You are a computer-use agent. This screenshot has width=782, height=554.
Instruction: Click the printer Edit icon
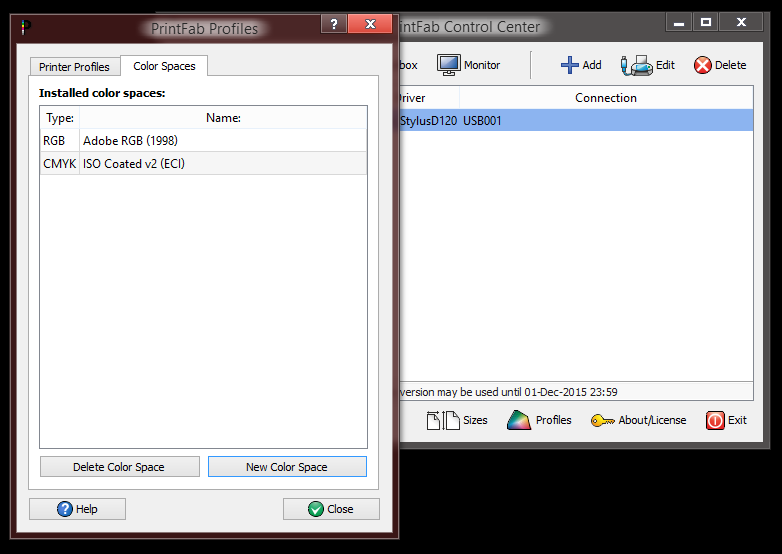click(636, 65)
